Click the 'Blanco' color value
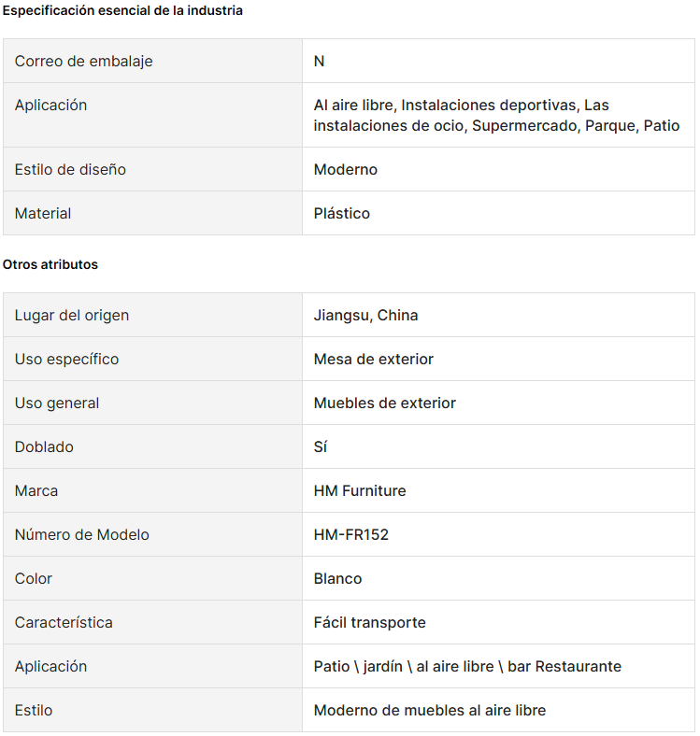 coord(338,578)
